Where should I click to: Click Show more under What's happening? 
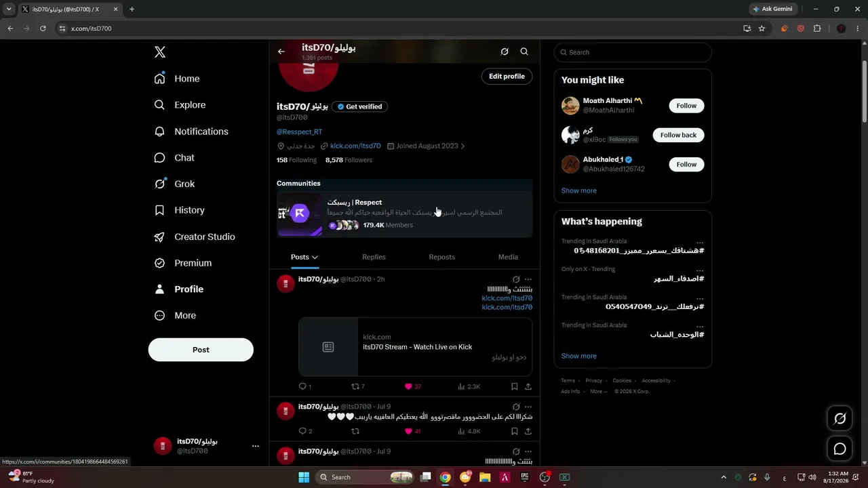click(x=579, y=356)
